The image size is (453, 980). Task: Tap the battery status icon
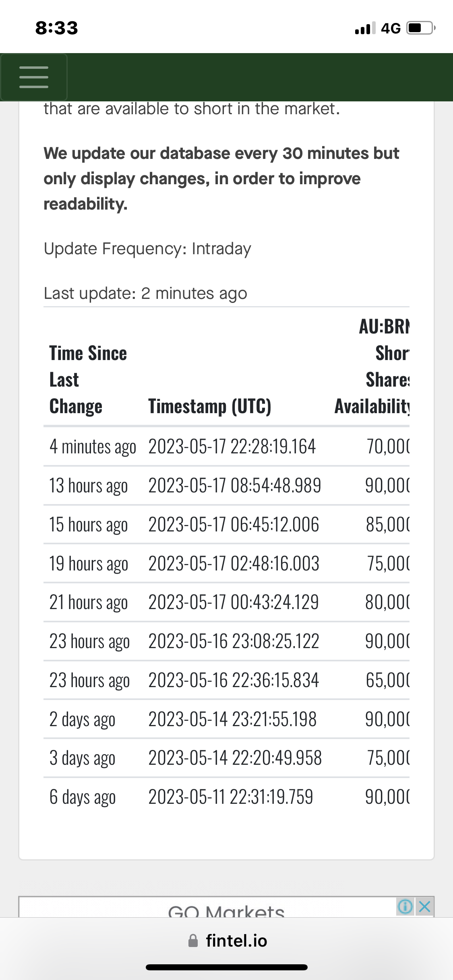coord(421,28)
